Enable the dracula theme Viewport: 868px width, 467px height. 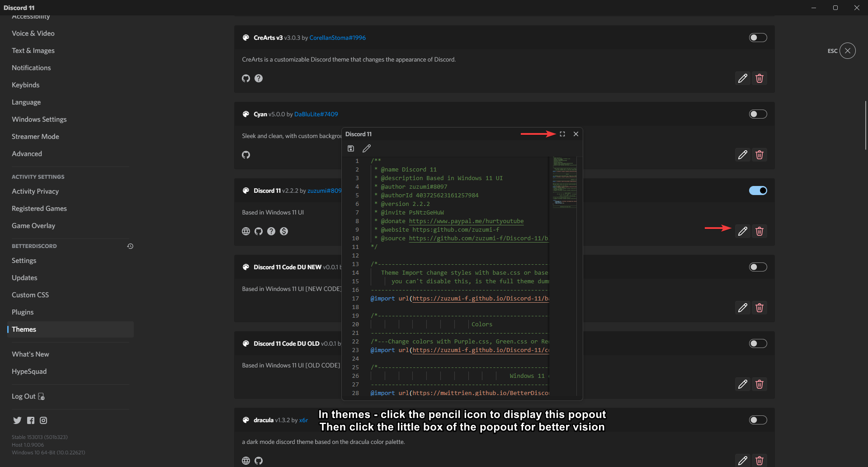click(x=758, y=420)
